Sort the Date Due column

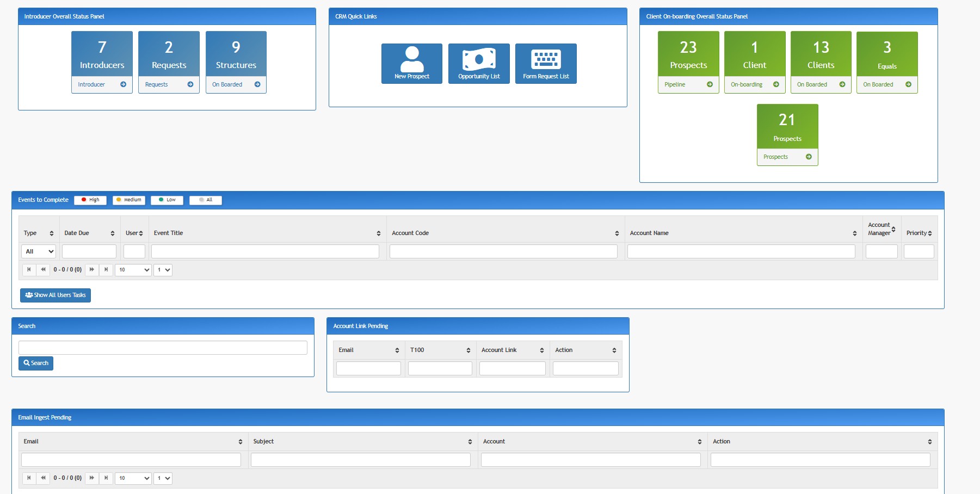coord(113,233)
